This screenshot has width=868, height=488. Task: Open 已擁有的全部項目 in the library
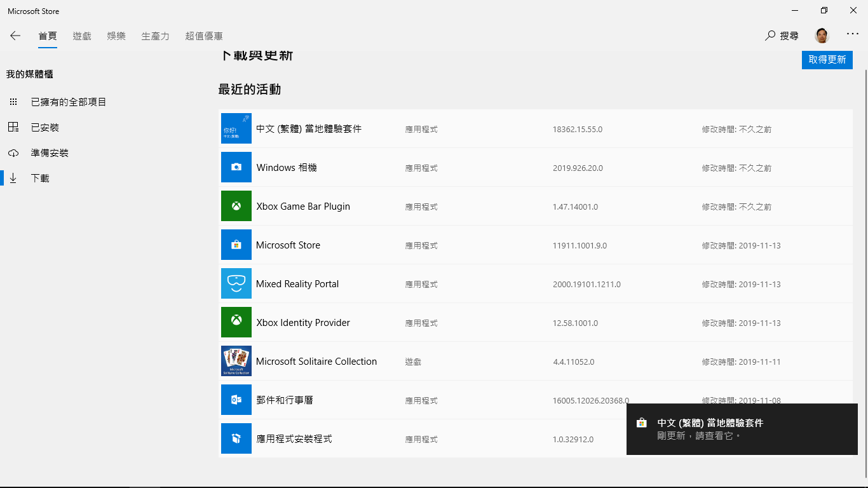[x=69, y=102]
